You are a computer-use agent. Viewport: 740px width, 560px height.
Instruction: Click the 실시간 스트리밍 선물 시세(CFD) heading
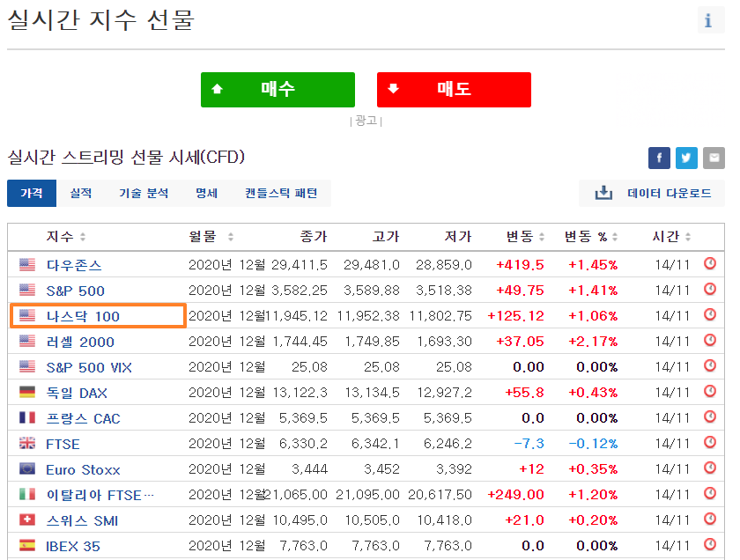(126, 157)
